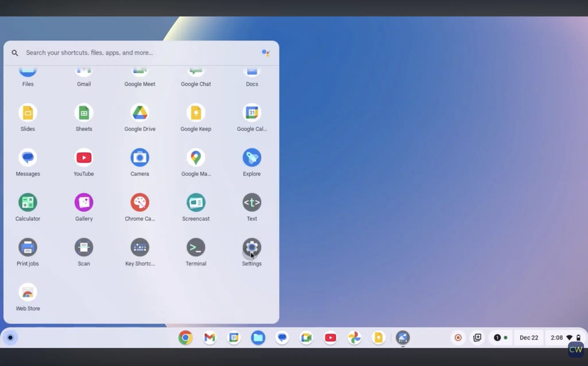Image resolution: width=588 pixels, height=366 pixels.
Task: Launch Google Keep from the launcher grid
Action: 196,117
